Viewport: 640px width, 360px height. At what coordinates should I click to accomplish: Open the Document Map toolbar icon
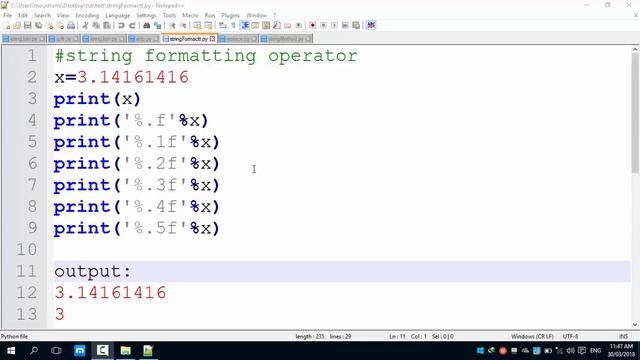[x=266, y=25]
